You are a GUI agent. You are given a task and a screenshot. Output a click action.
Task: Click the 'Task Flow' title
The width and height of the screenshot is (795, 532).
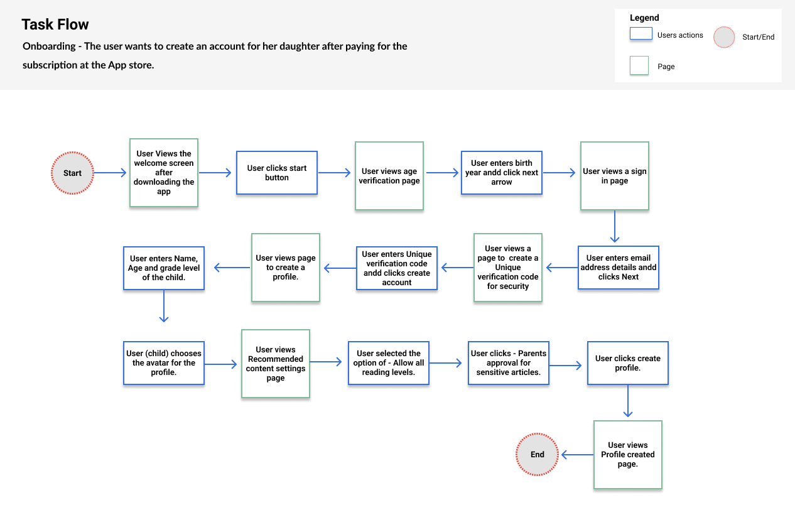point(55,24)
